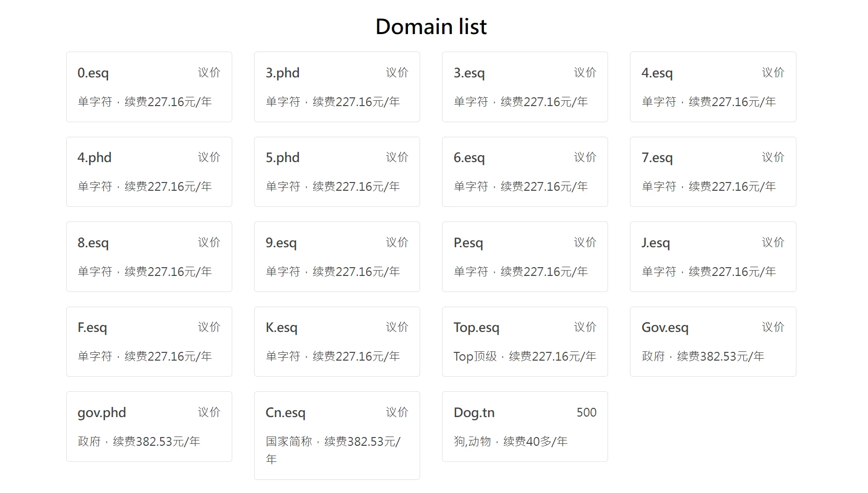Click the Domain list page heading
Screen dimensions: 868x493
click(431, 26)
